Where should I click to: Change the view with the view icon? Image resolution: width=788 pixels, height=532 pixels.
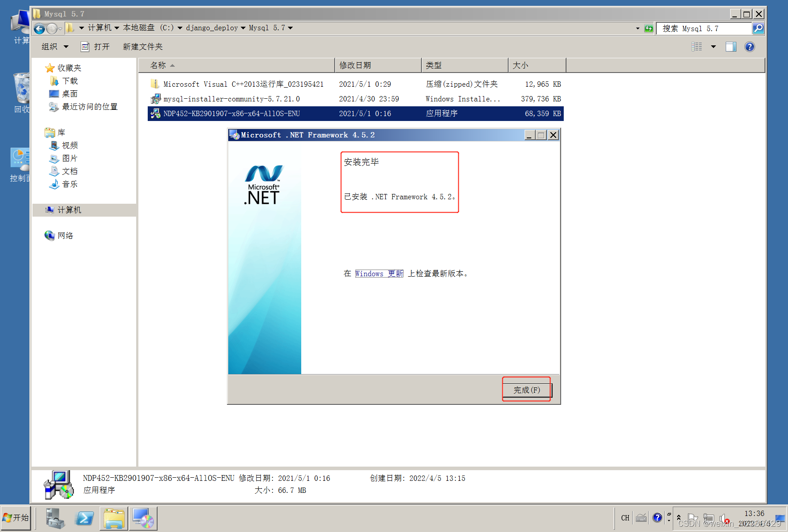(x=697, y=47)
